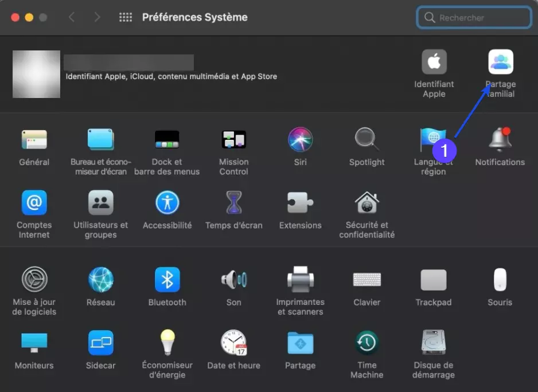This screenshot has height=392, width=538.
Task: Open the Général preferences pane
Action: [x=34, y=139]
